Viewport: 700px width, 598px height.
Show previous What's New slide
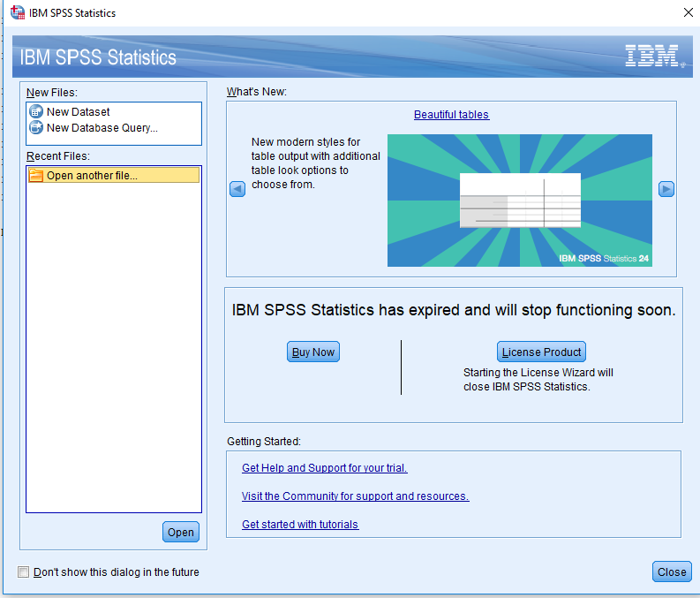click(x=237, y=189)
